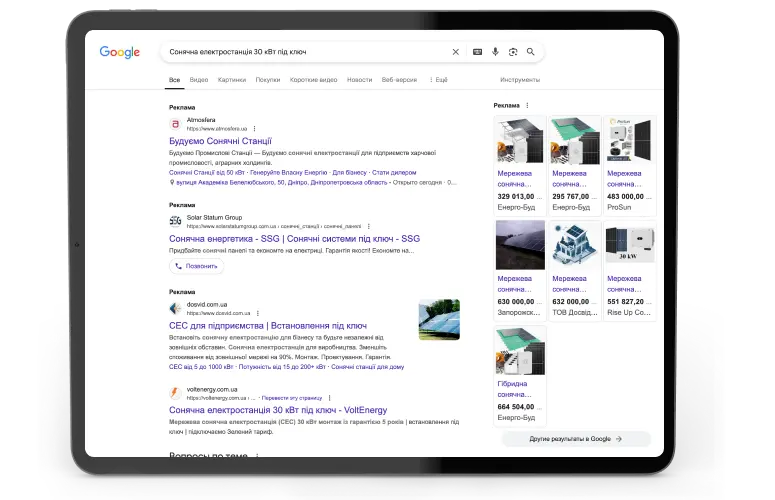Screen dimensions: 775x500
Task: Click Перевести эту страницу translate link
Action: [x=292, y=398]
